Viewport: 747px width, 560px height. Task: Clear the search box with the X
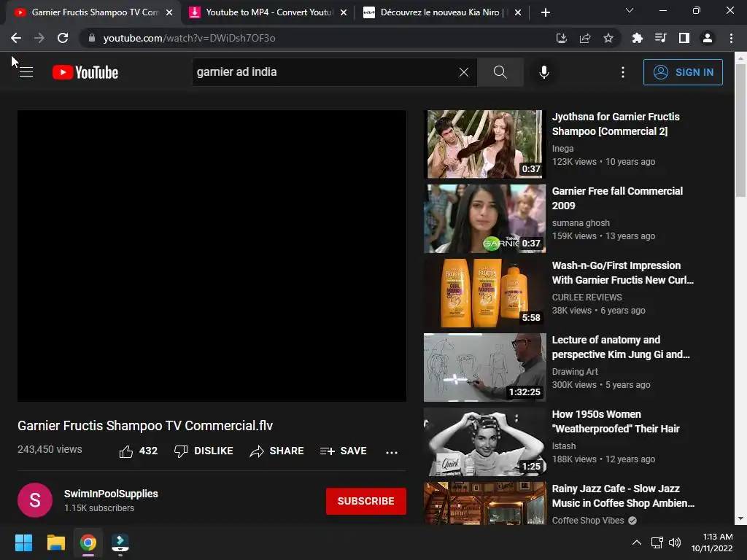[463, 72]
